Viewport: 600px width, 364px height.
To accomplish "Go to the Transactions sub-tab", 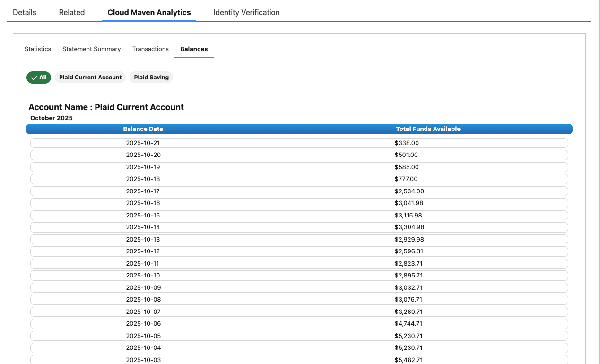I will [x=150, y=49].
